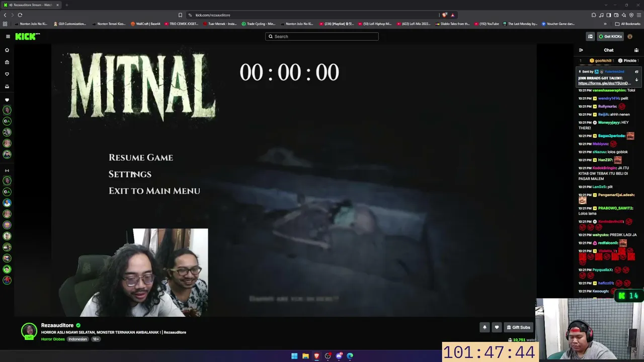Click the Gift Subs button
Image resolution: width=644 pixels, height=362 pixels.
518,327
